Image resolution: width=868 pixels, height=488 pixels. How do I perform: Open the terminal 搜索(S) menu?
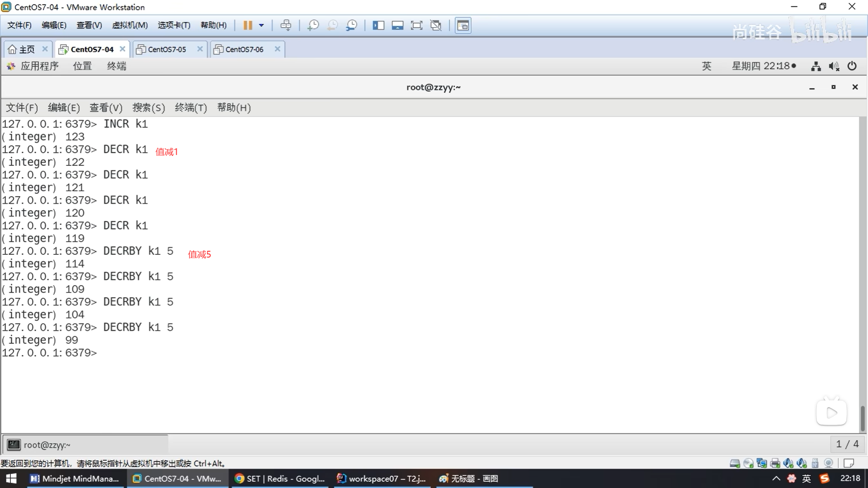[148, 108]
